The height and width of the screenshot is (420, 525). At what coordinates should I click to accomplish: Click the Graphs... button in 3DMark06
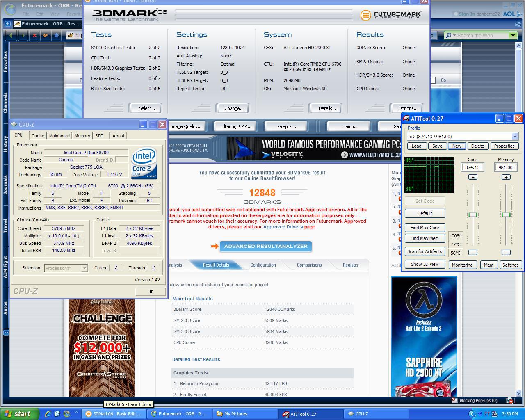pos(287,126)
